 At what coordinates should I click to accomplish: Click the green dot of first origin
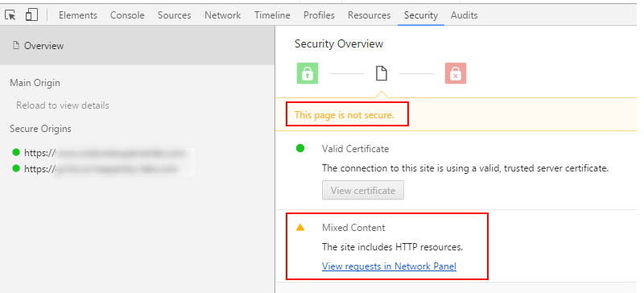[x=16, y=152]
